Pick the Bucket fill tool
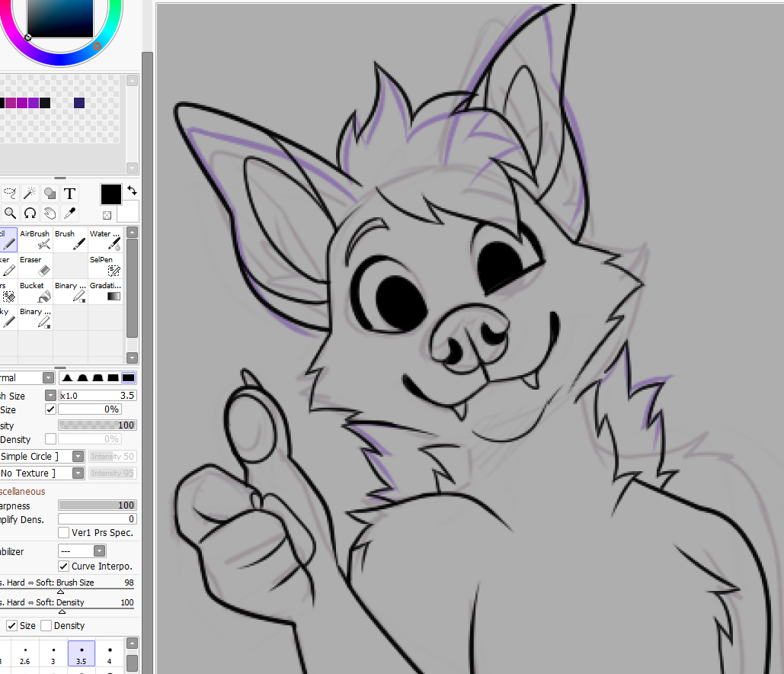The image size is (784, 674). coord(35,292)
